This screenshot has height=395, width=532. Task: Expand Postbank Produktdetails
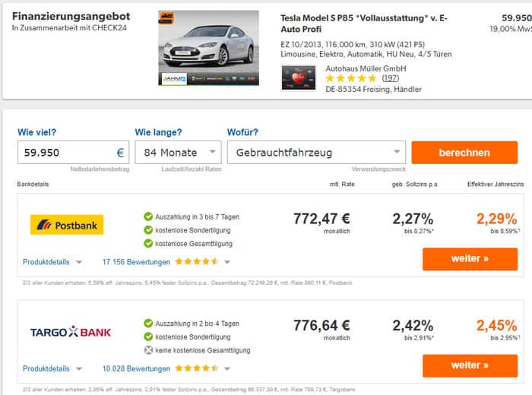[52, 262]
